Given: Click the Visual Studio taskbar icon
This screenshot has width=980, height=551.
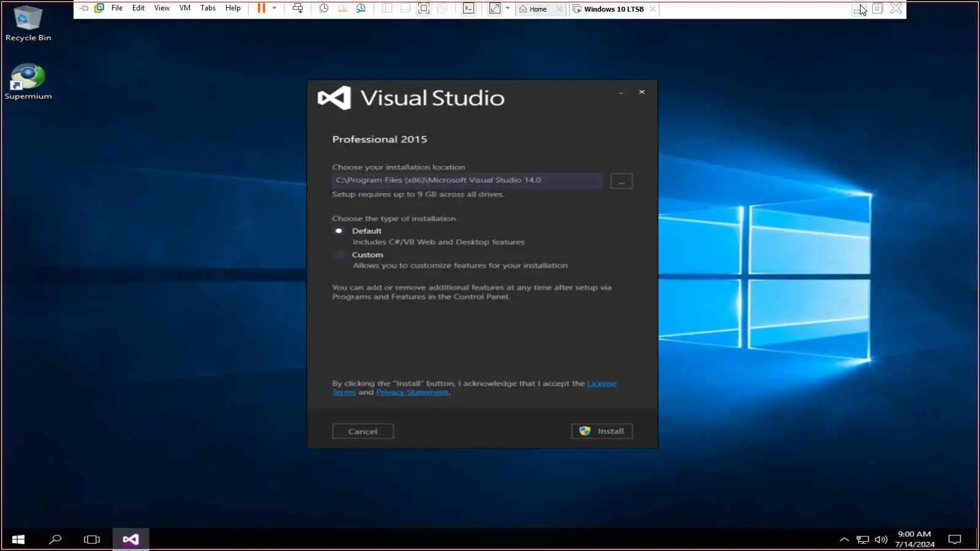Looking at the screenshot, I should pos(130,539).
